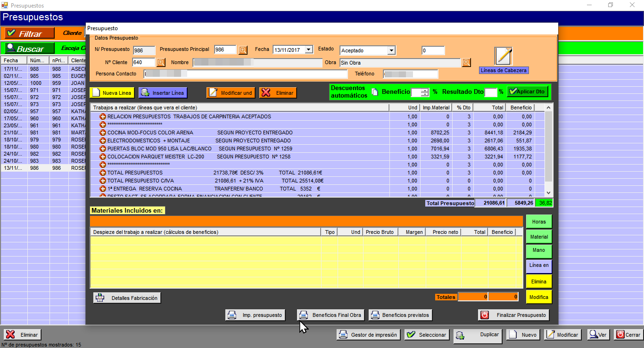Open search next to Presupuesto Principal field
The image size is (644, 348).
[243, 50]
